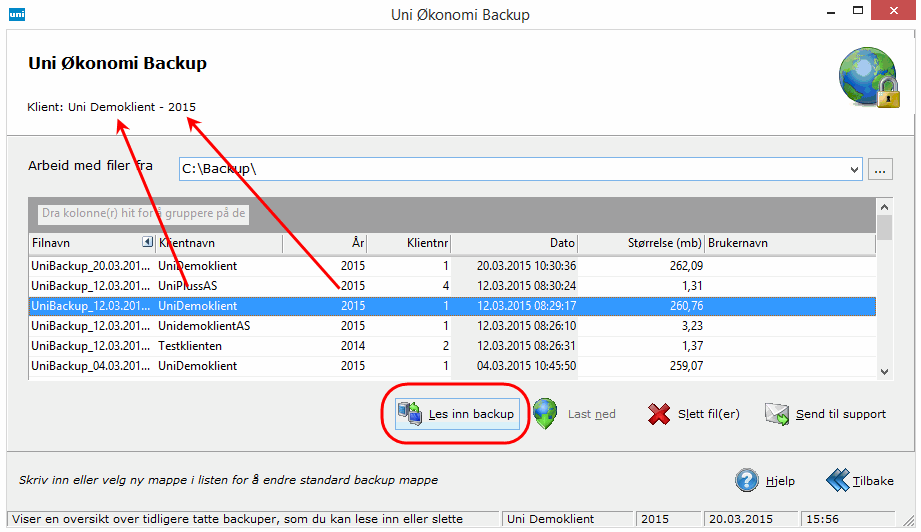Screen dimensions: 921x532
Task: Click the Last ned globe icon
Action: point(545,414)
